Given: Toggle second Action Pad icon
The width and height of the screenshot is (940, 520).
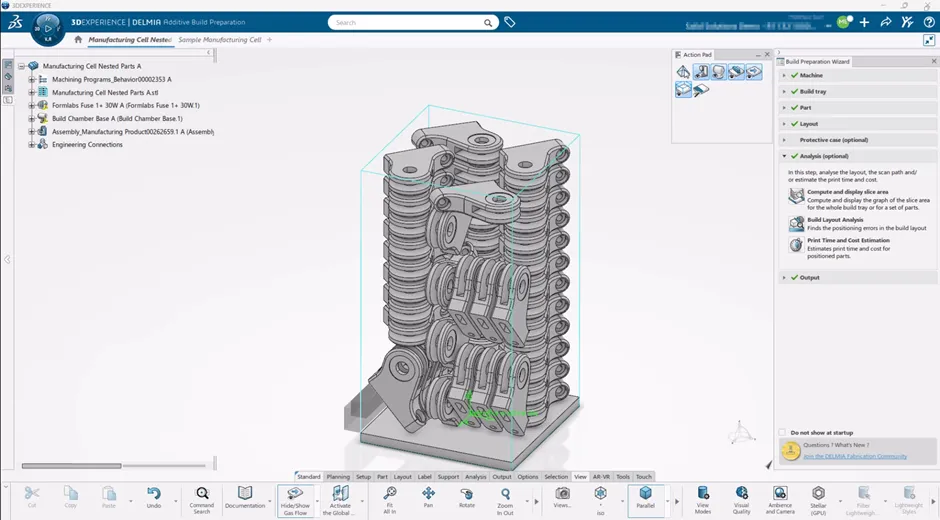Looking at the screenshot, I should pos(701,72).
